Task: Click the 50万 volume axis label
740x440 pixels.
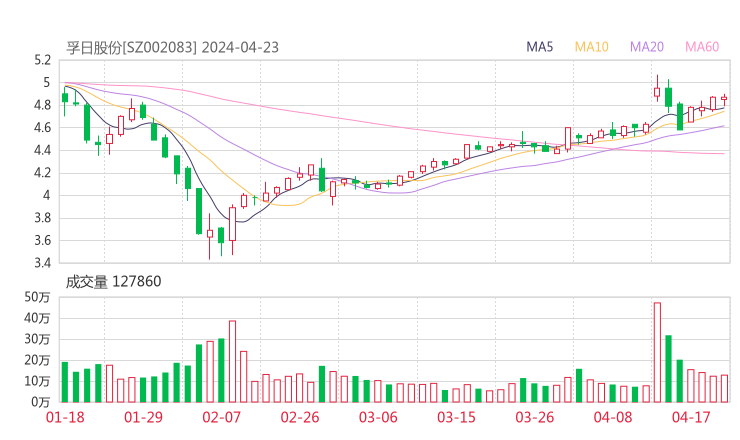Action: pyautogui.click(x=37, y=297)
